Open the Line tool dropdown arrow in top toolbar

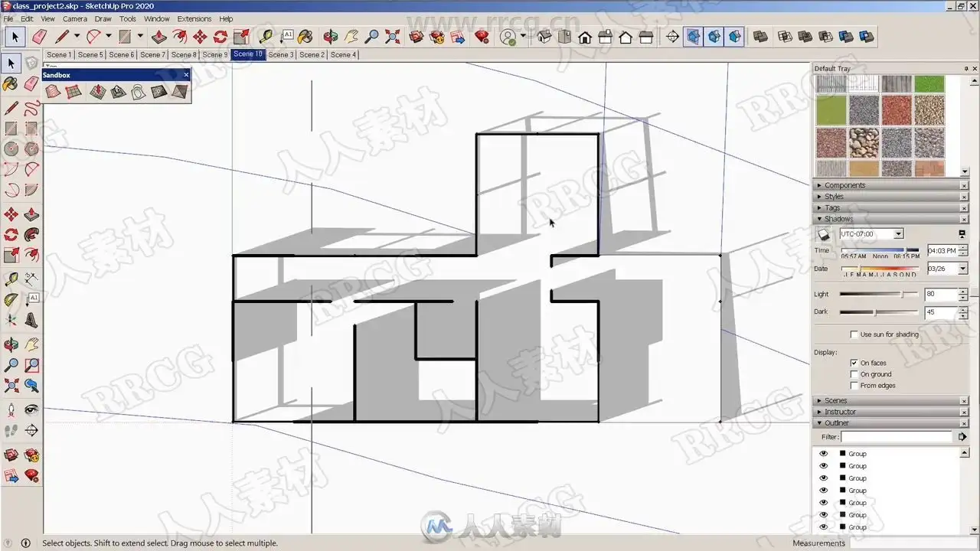tap(77, 37)
